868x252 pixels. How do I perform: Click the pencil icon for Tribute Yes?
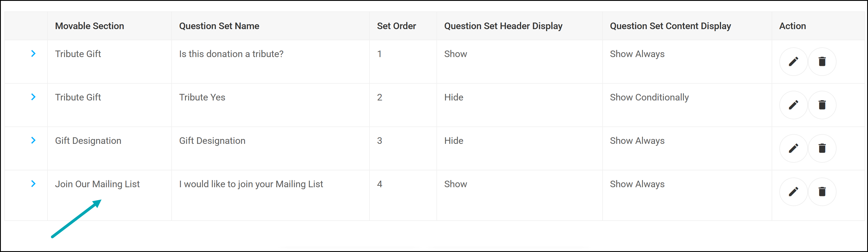(x=793, y=105)
